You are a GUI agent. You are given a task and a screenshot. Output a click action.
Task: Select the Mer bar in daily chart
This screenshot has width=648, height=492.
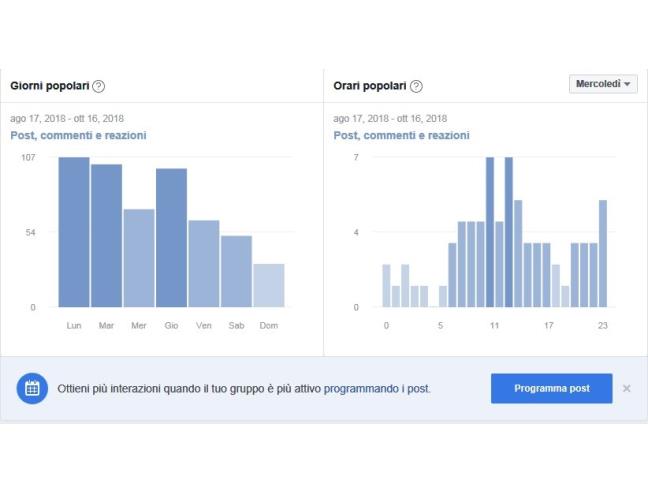[x=139, y=258]
